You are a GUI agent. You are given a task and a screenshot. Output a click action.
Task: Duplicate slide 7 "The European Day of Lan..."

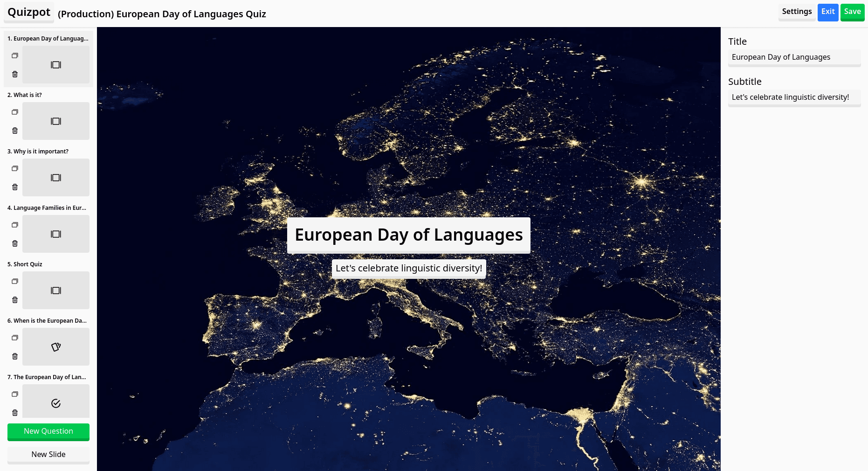coord(15,394)
